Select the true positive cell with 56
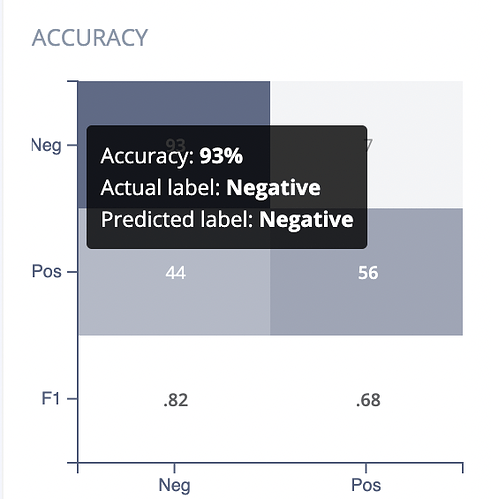The image size is (491, 499). click(366, 272)
